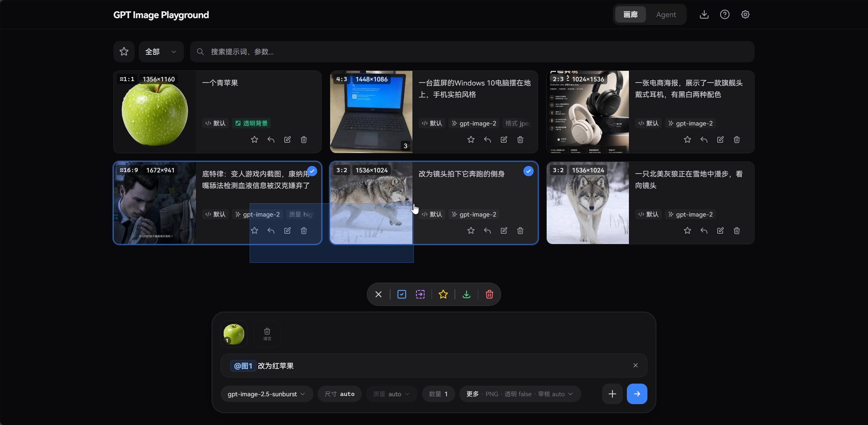This screenshot has width=868, height=425.
Task: Click the 透明背景 tag on apple card
Action: click(x=252, y=123)
